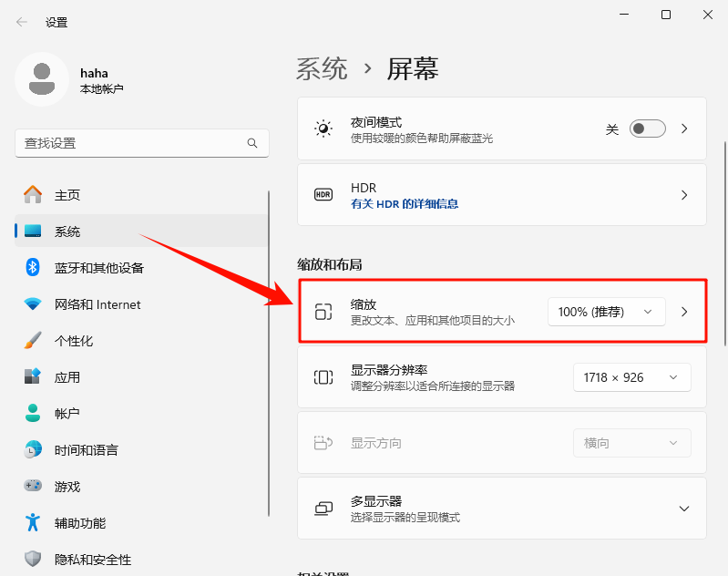Click the HDR badge icon
This screenshot has width=728, height=576.
point(323,195)
